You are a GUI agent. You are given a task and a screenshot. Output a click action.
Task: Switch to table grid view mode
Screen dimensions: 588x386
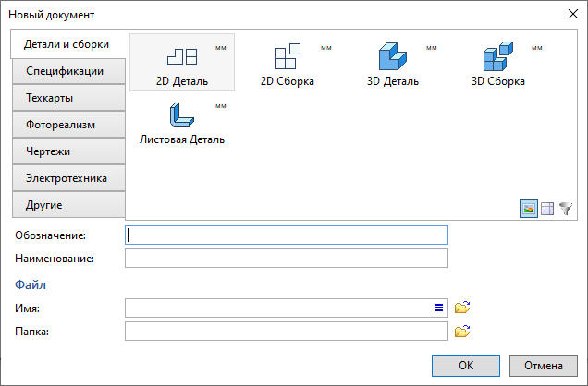[x=546, y=209]
